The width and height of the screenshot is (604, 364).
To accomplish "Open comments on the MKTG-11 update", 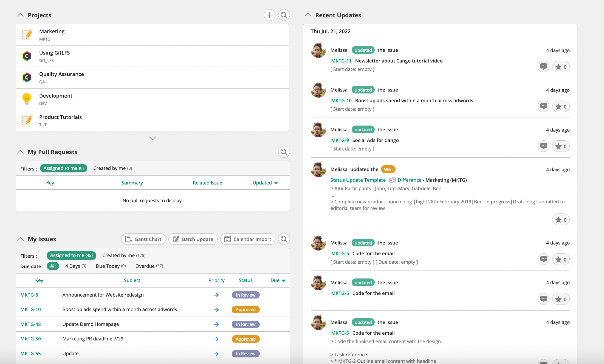I will [543, 66].
